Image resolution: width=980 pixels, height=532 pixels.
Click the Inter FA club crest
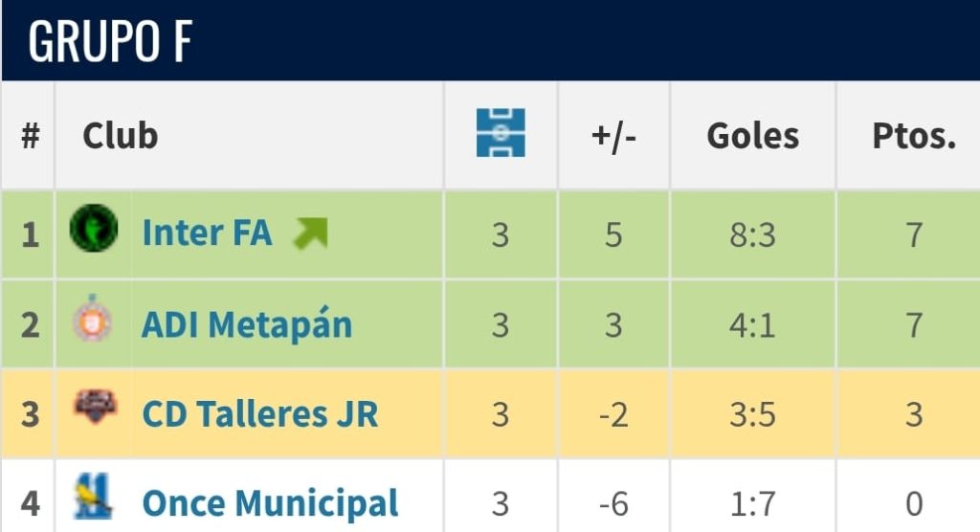pos(94,231)
